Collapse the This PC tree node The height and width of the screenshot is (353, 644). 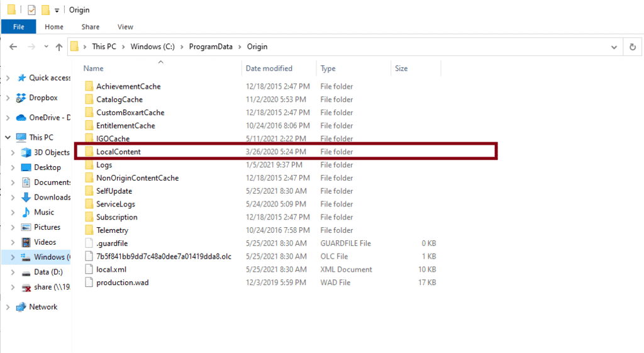8,137
